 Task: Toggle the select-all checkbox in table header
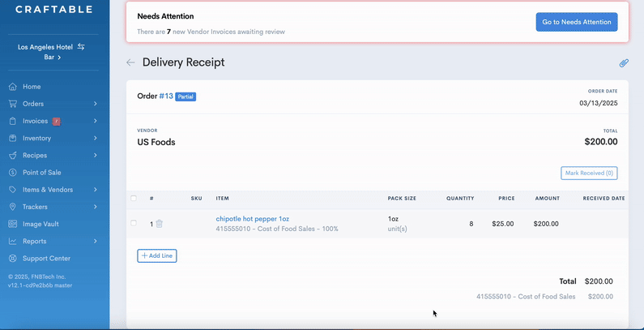pos(134,198)
